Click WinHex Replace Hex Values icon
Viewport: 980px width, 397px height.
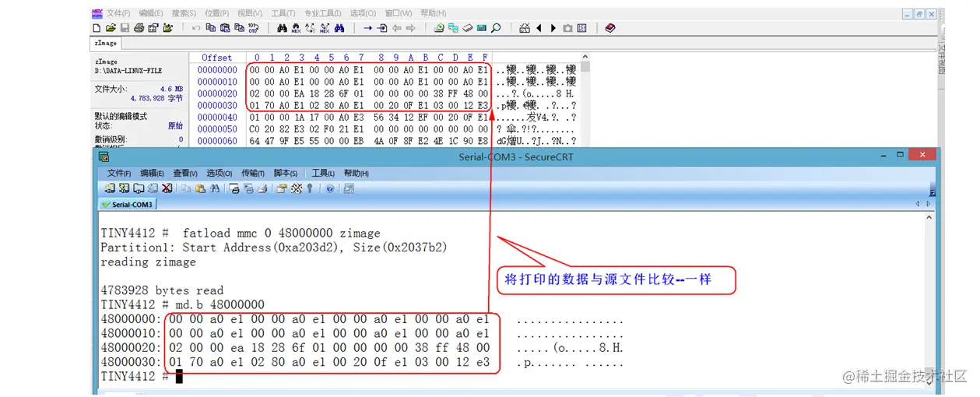(325, 28)
